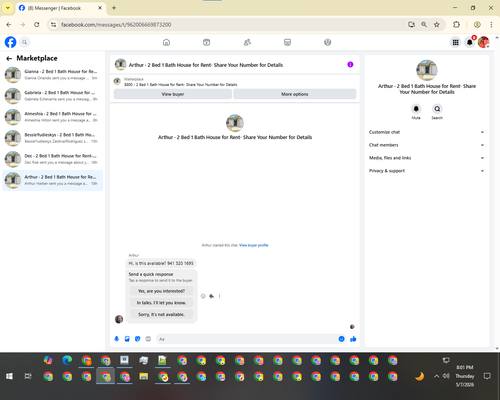Image resolution: width=500 pixels, height=400 pixels.
Task: Reply to Arthur's message with the arrow icon
Action: (211, 296)
